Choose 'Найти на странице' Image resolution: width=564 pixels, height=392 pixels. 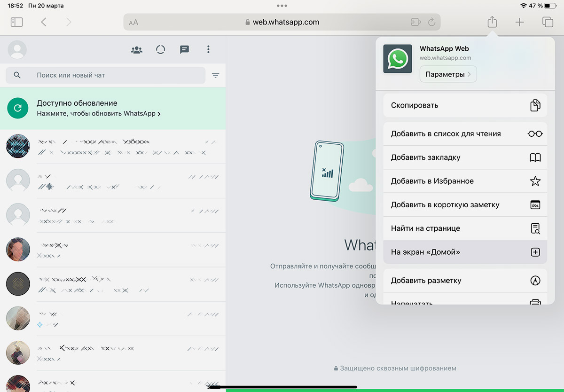[x=465, y=228]
